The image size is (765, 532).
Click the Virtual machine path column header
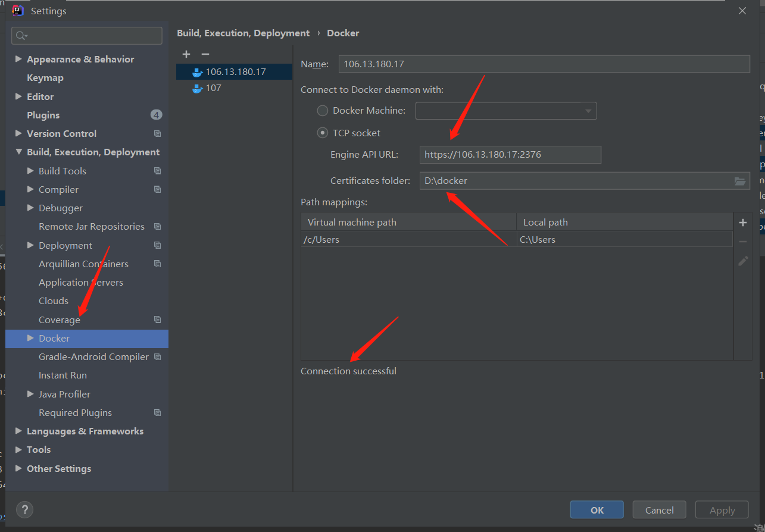point(408,223)
